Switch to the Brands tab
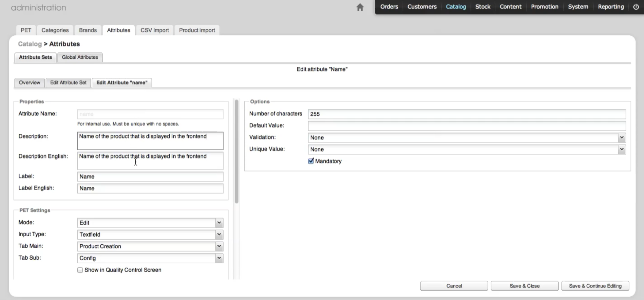644x300 pixels. [x=88, y=30]
